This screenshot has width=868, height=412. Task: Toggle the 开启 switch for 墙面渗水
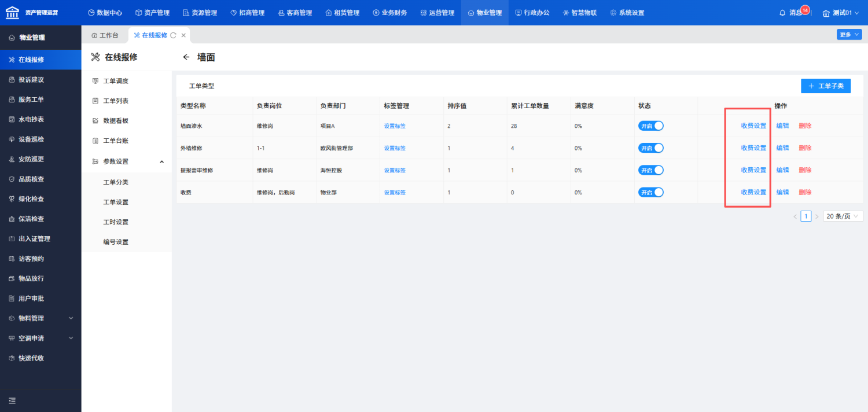pos(651,126)
